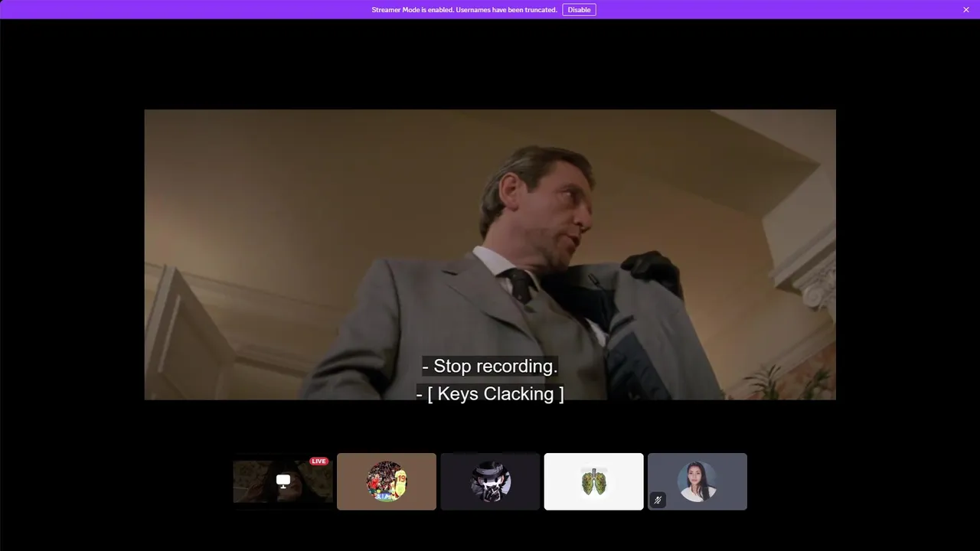Select the soccer players avatar participant tile
This screenshot has height=551, width=980.
click(387, 481)
